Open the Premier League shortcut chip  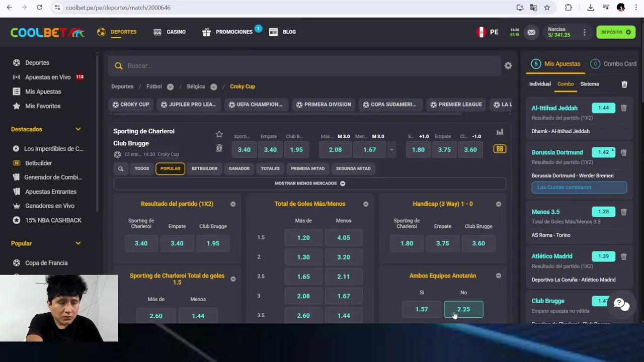pyautogui.click(x=456, y=105)
